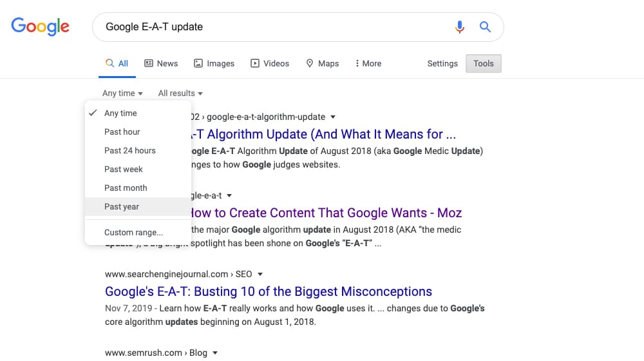Expand the searchenginejournal.com result arrow
The width and height of the screenshot is (644, 361).
pyautogui.click(x=260, y=274)
